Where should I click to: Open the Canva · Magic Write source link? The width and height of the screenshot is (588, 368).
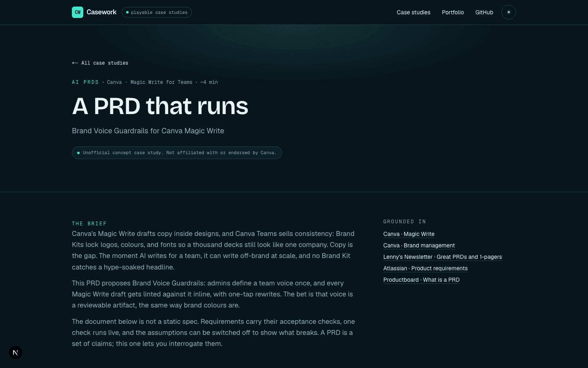409,234
